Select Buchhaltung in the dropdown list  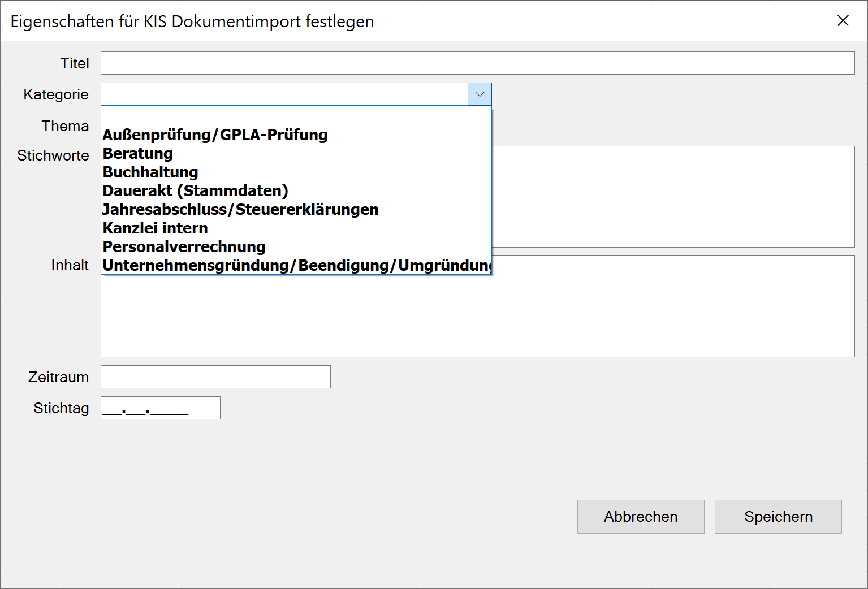point(150,172)
